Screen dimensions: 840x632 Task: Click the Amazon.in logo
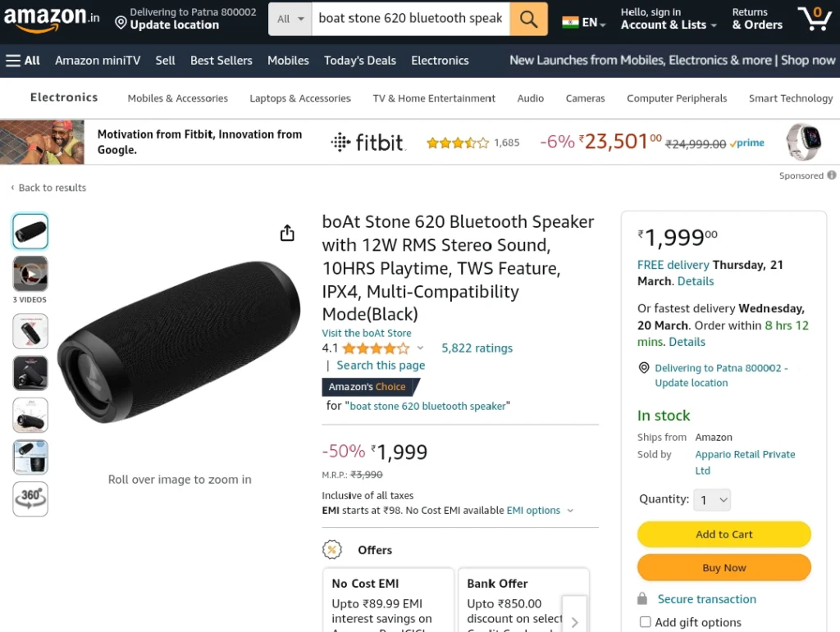tap(52, 19)
